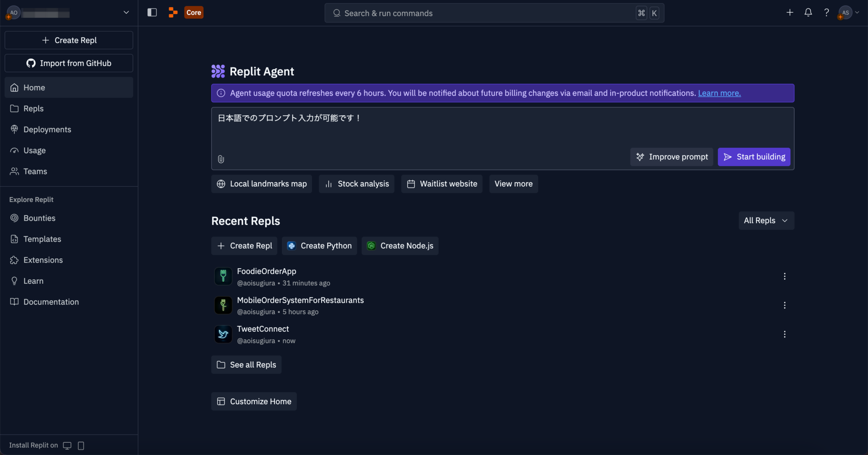Go to Deployments in sidebar
The height and width of the screenshot is (455, 868).
coord(47,130)
